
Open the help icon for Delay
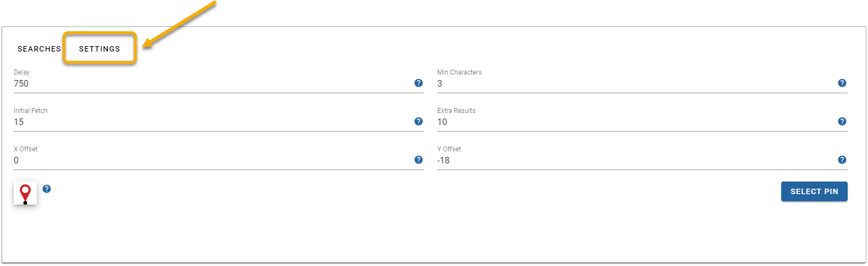click(x=419, y=83)
